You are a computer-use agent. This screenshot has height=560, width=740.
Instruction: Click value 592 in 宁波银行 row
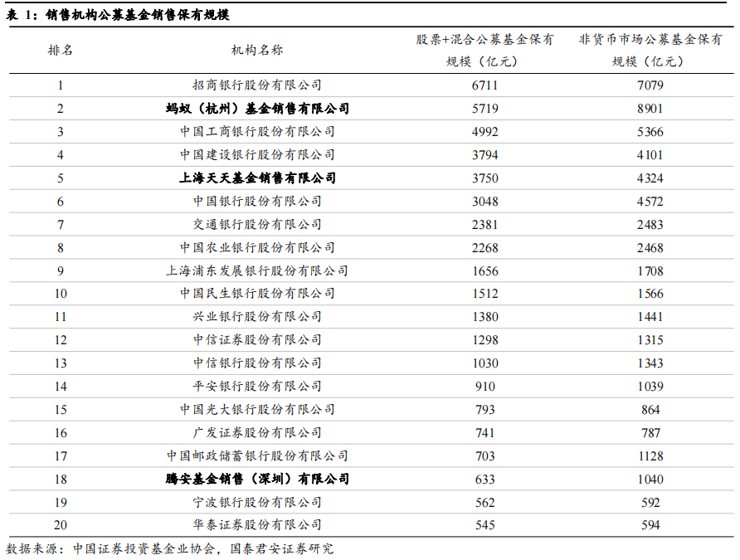pos(650,503)
